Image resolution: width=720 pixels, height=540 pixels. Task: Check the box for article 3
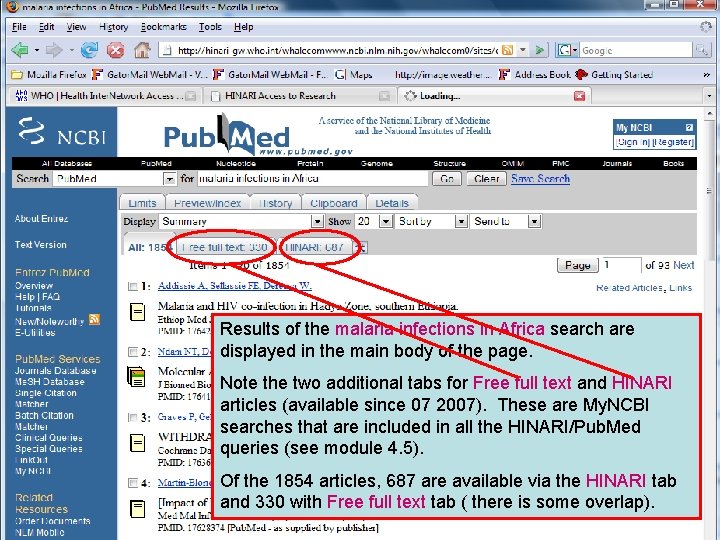pos(133,417)
